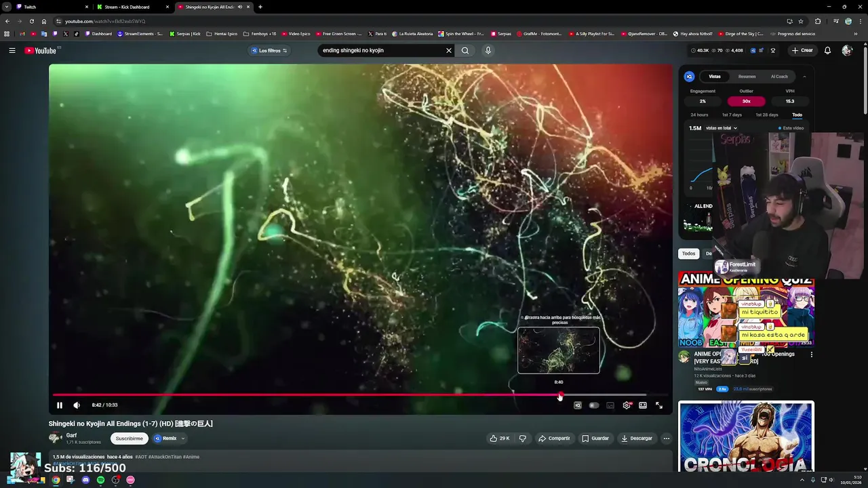Click the 30x Outlier score pill
Viewport: 868px width, 488px height.
click(746, 101)
